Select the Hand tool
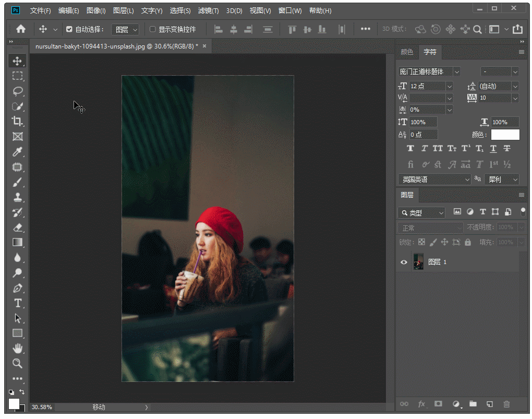The height and width of the screenshot is (419, 532). coord(17,349)
